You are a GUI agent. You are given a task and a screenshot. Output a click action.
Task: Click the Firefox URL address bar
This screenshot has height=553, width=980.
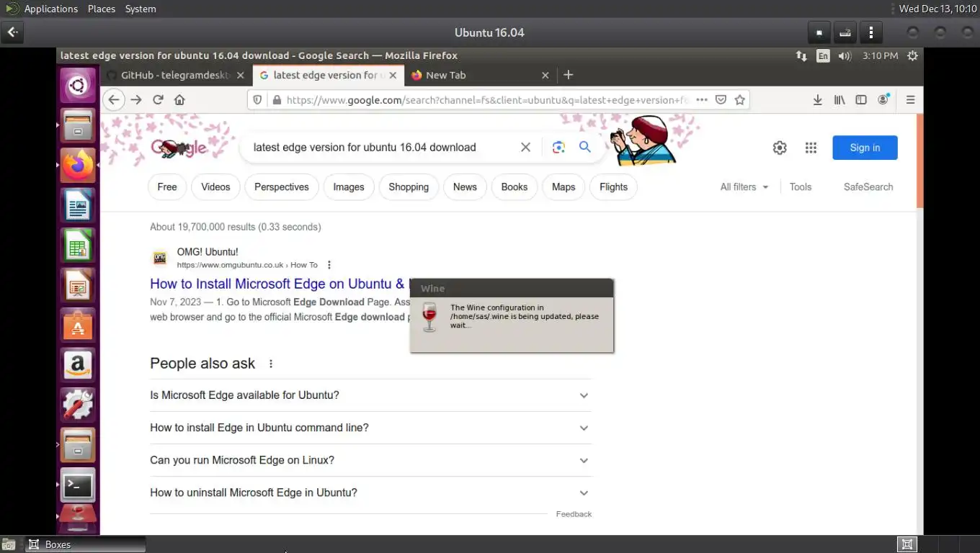tap(486, 100)
